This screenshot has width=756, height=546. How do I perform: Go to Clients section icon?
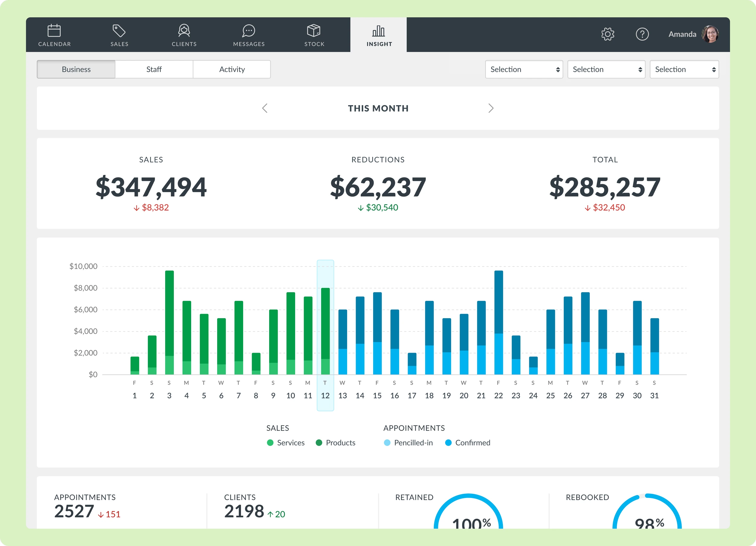184,31
